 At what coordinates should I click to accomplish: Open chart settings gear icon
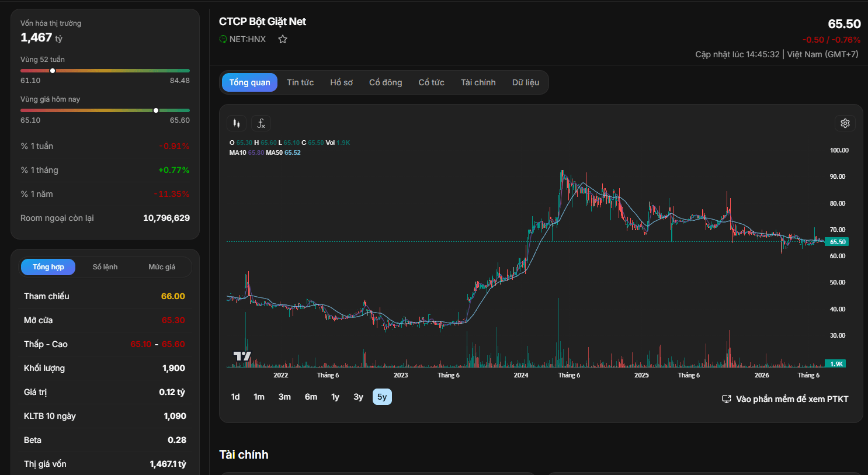pos(845,123)
